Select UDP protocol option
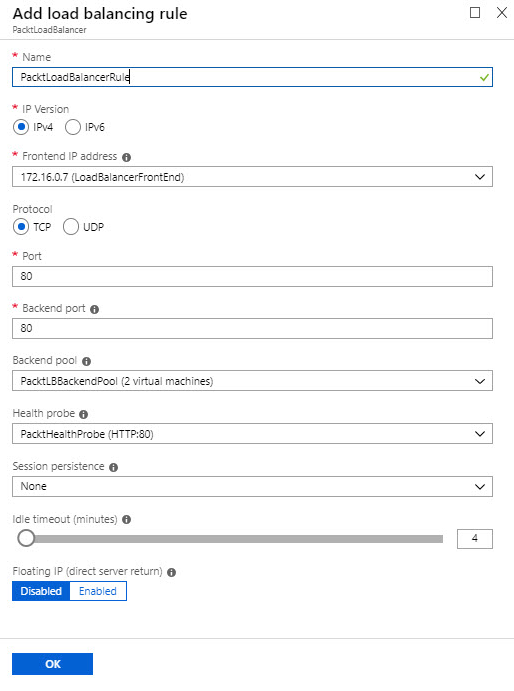Image resolution: width=514 pixels, height=691 pixels. (71, 227)
